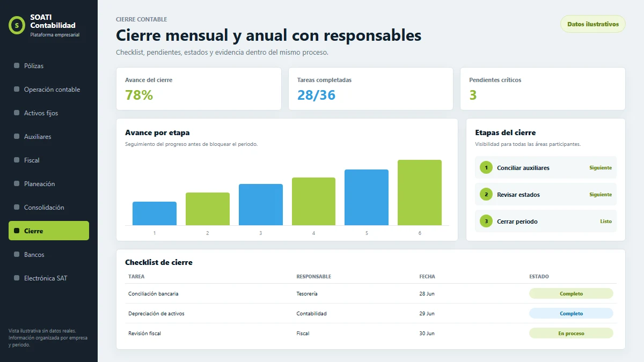This screenshot has width=644, height=362.
Task: Click Completo status for Depreciación de activos
Action: click(571, 314)
